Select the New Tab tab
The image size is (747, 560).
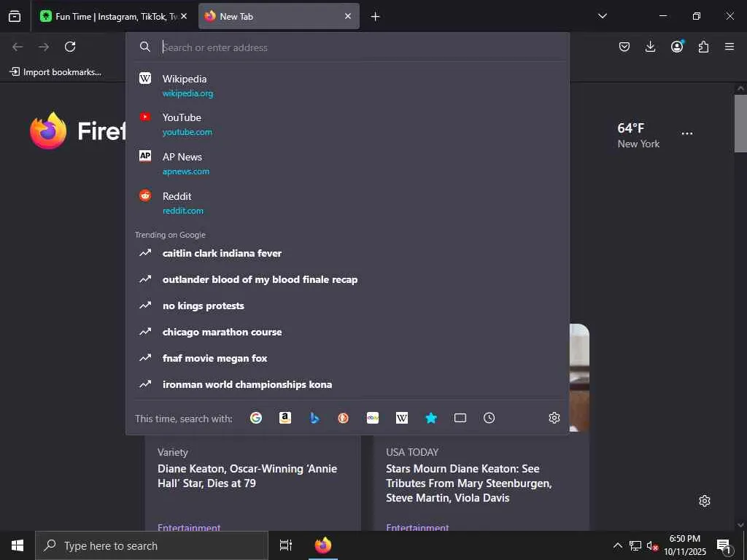click(x=279, y=16)
